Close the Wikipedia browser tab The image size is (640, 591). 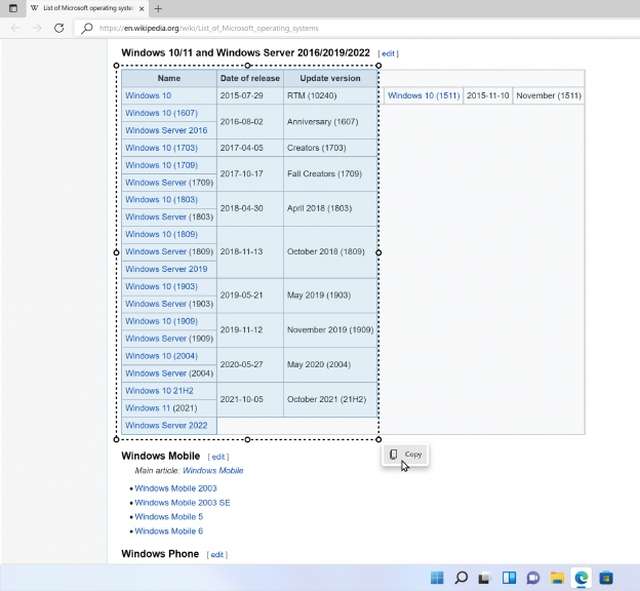coord(142,9)
